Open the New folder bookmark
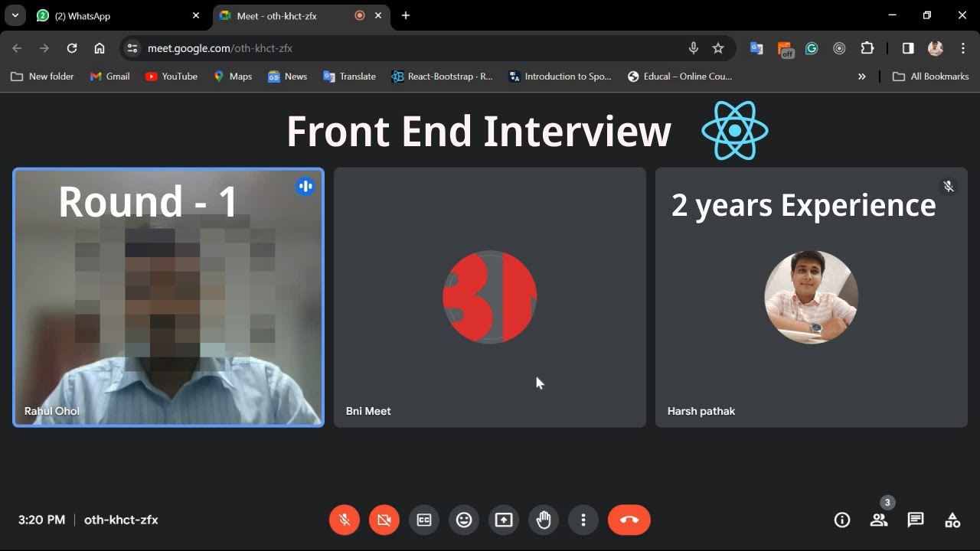The width and height of the screenshot is (980, 551). click(x=42, y=77)
